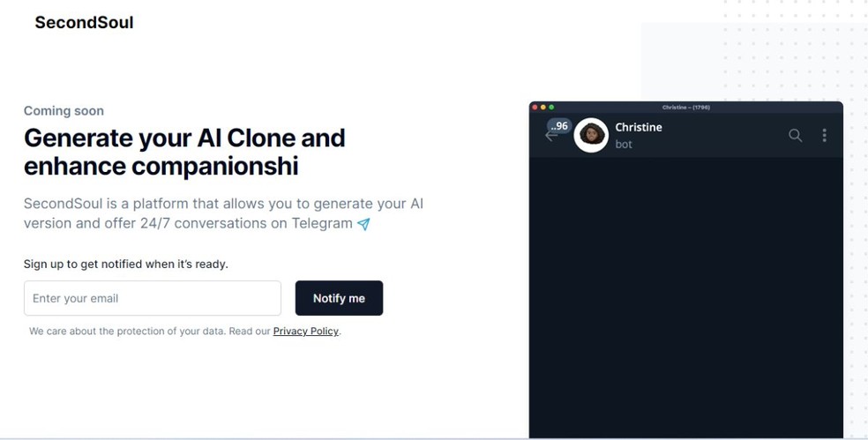Click the Christine chat name
The image size is (868, 440).
(x=639, y=127)
